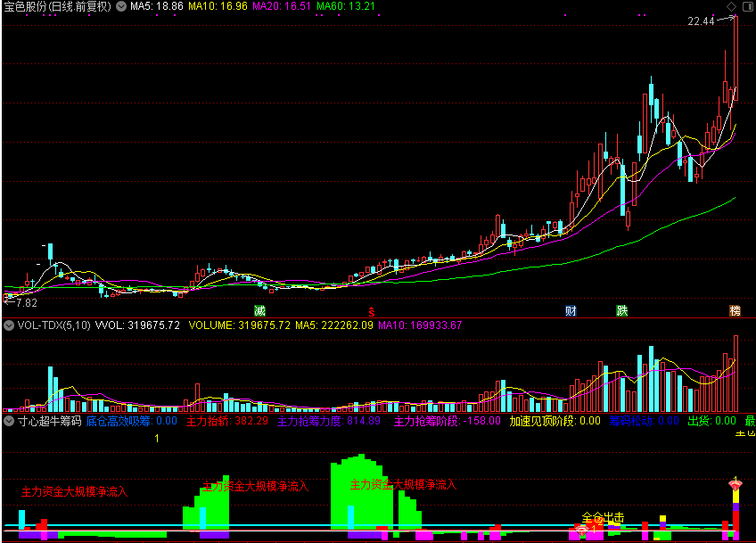Click the 主力抢筹力度 indicator label

[329, 421]
